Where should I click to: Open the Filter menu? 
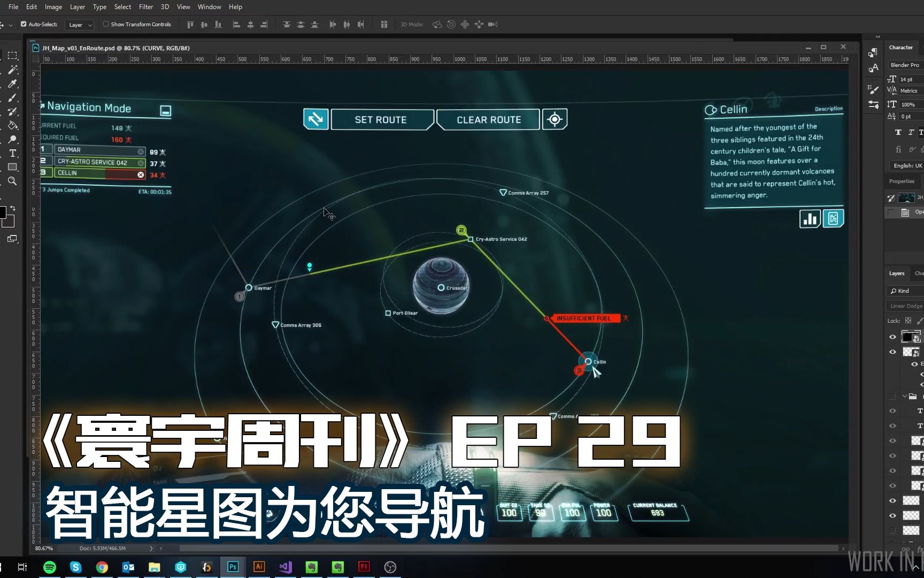[x=146, y=7]
